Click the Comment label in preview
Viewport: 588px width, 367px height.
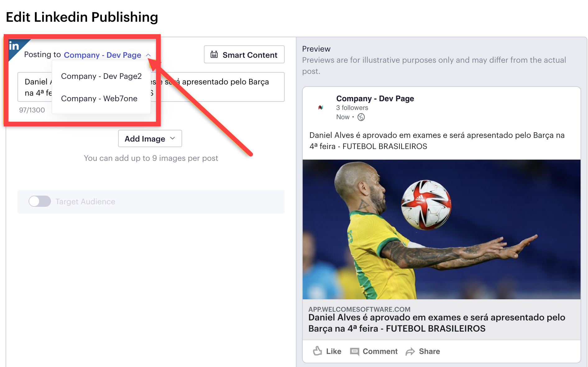(x=380, y=351)
